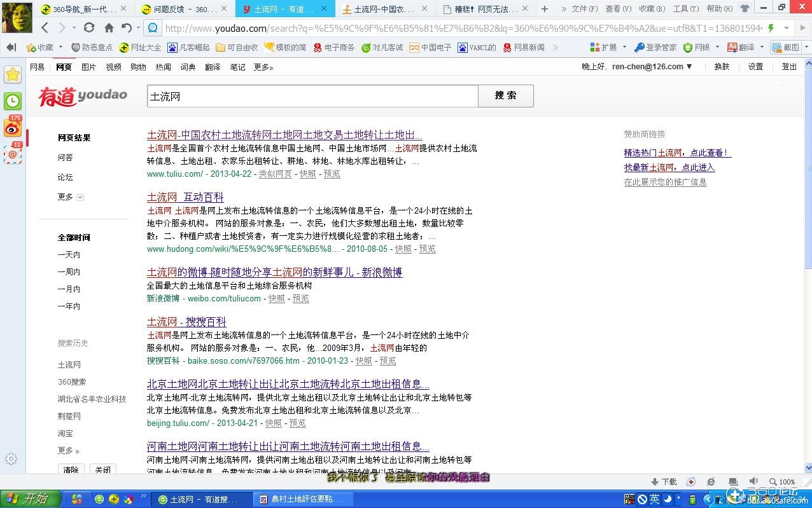The image size is (812, 508).
Task: Open the mail icon in the sidebar
Action: [13, 153]
